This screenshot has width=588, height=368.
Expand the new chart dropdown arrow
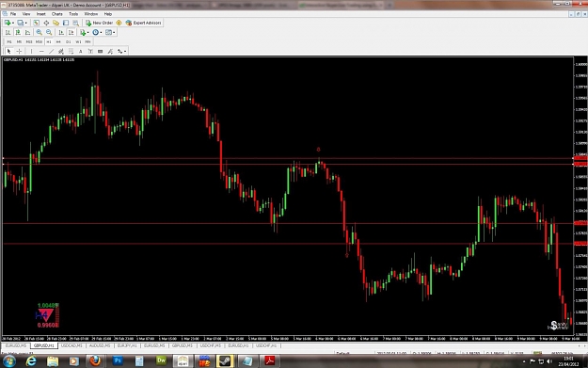(13, 23)
